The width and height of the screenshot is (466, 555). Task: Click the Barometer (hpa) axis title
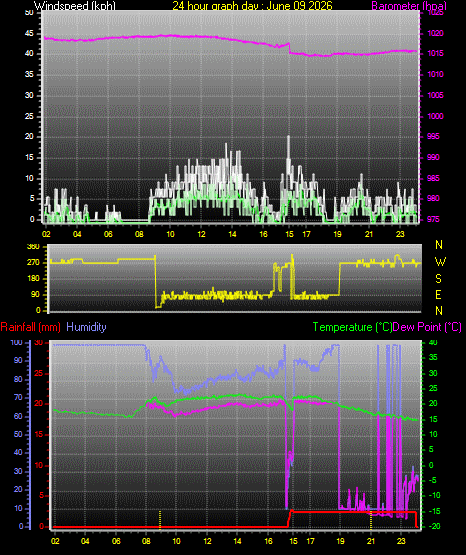409,6
